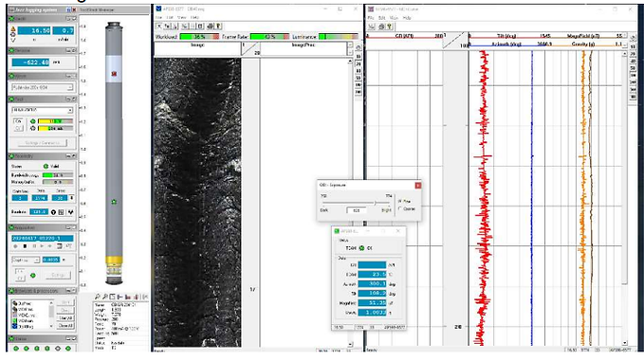Click the print icon in curve window toolbar
This screenshot has height=360, width=644.
click(381, 27)
